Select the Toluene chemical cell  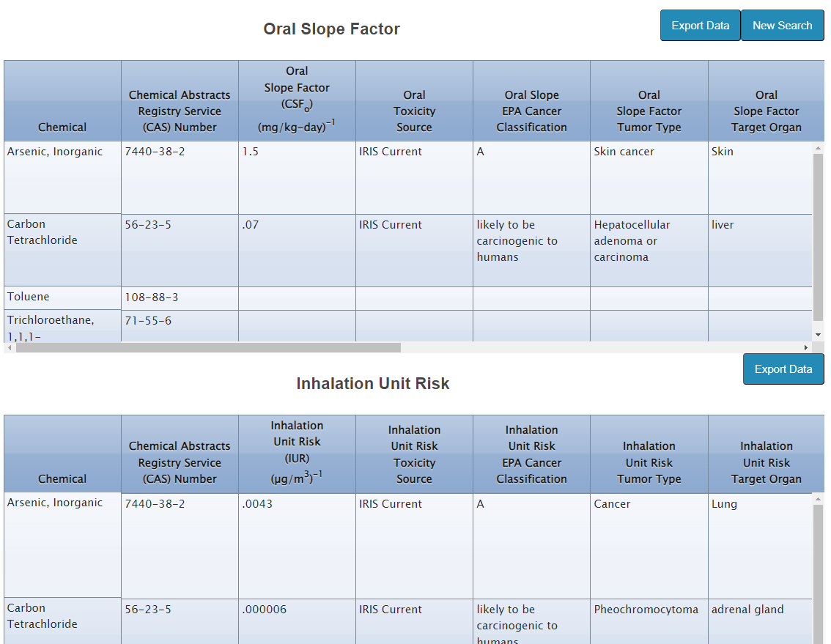[x=29, y=297]
